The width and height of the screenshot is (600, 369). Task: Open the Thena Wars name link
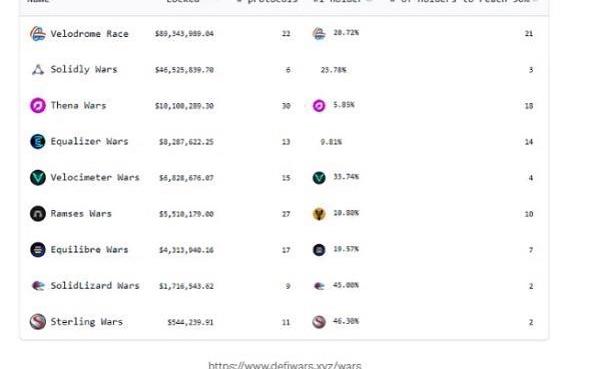[x=78, y=105]
